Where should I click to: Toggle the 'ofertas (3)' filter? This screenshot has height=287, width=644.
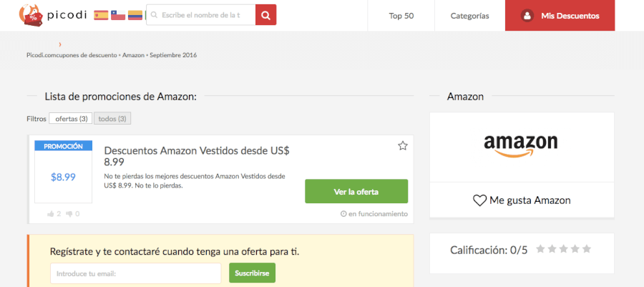click(70, 119)
